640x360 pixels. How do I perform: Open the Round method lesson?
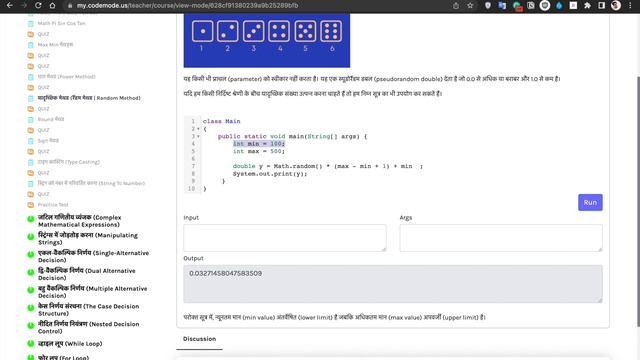[51, 119]
